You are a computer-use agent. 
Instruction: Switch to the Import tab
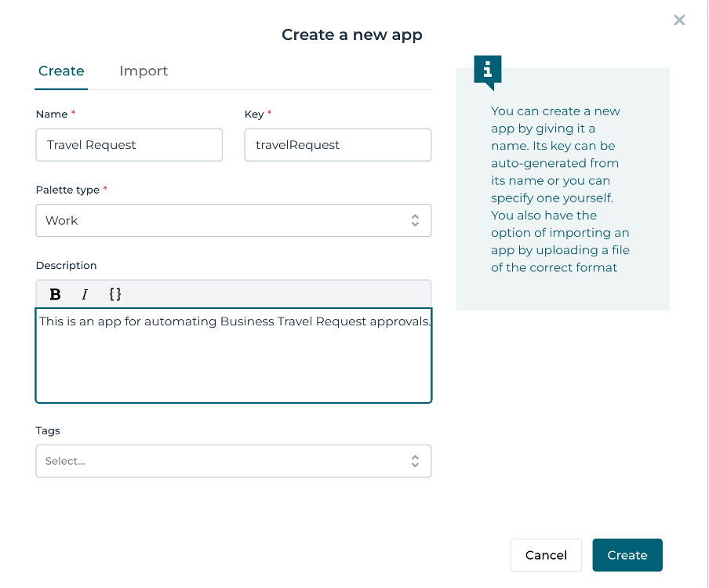144,71
